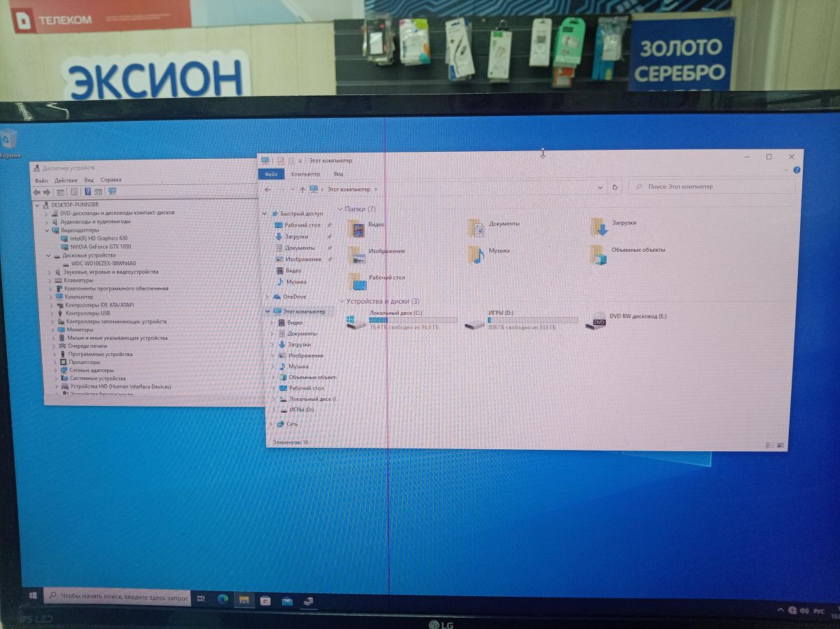Select NVIDIA GeForce GTX 1050 device
This screenshot has width=840, height=629.
click(100, 246)
